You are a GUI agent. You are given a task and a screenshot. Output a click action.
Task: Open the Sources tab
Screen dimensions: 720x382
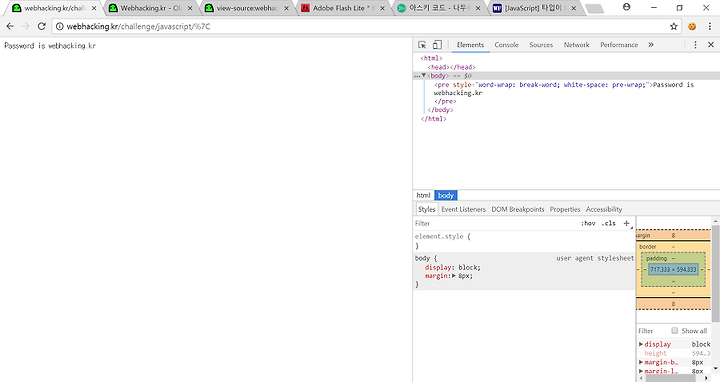(541, 45)
